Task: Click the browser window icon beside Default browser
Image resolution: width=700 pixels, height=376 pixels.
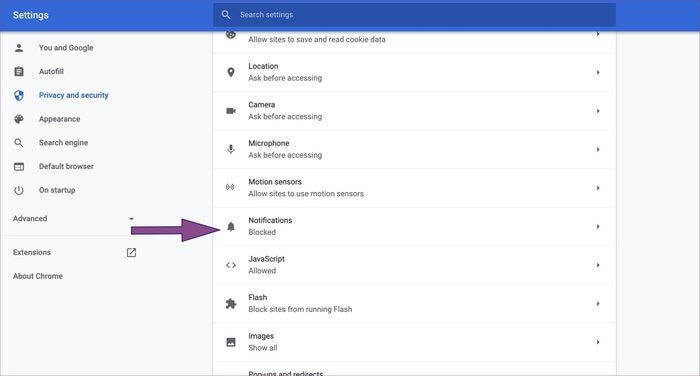Action: [19, 167]
